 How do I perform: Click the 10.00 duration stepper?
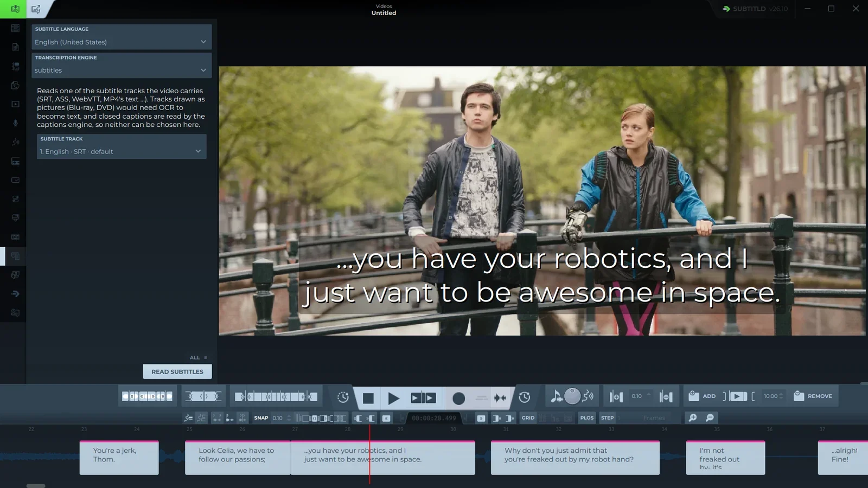pyautogui.click(x=773, y=396)
